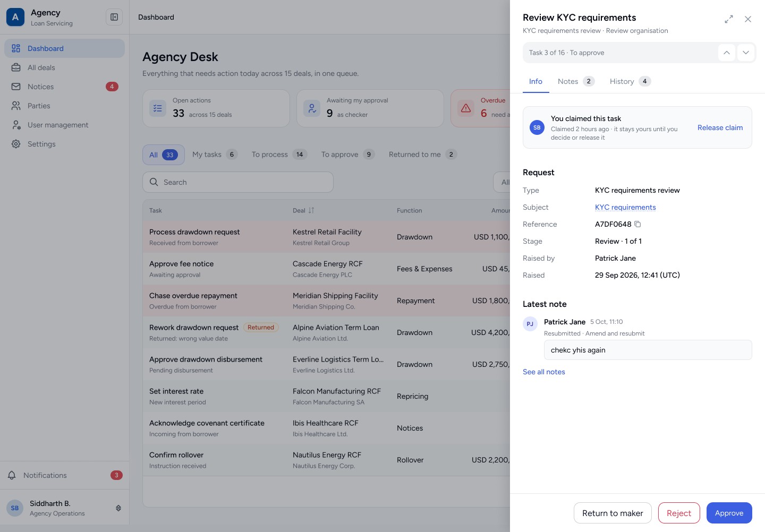Close the Review KYC requirements panel
Screen dimensions: 765x532
[748, 19]
